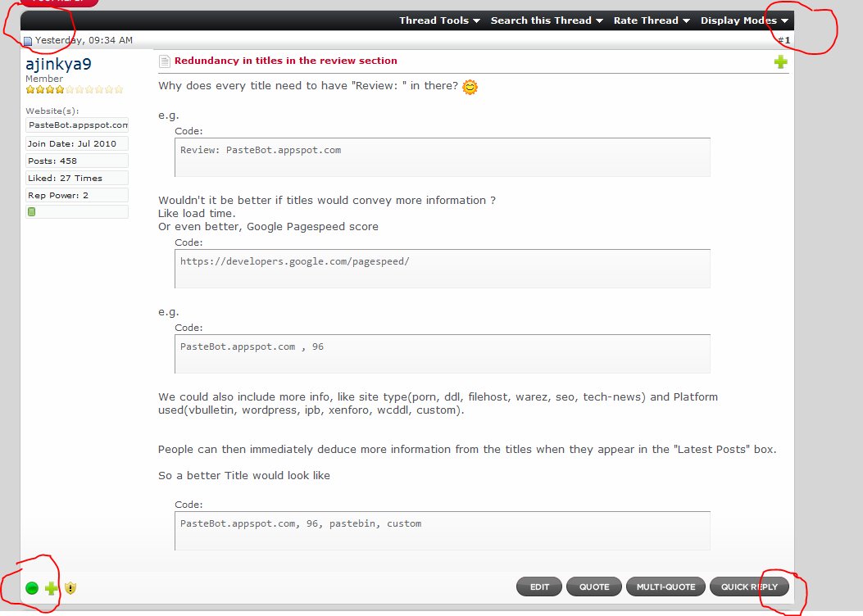Click the yellow report post shield icon
The width and height of the screenshot is (863, 616).
click(x=71, y=587)
